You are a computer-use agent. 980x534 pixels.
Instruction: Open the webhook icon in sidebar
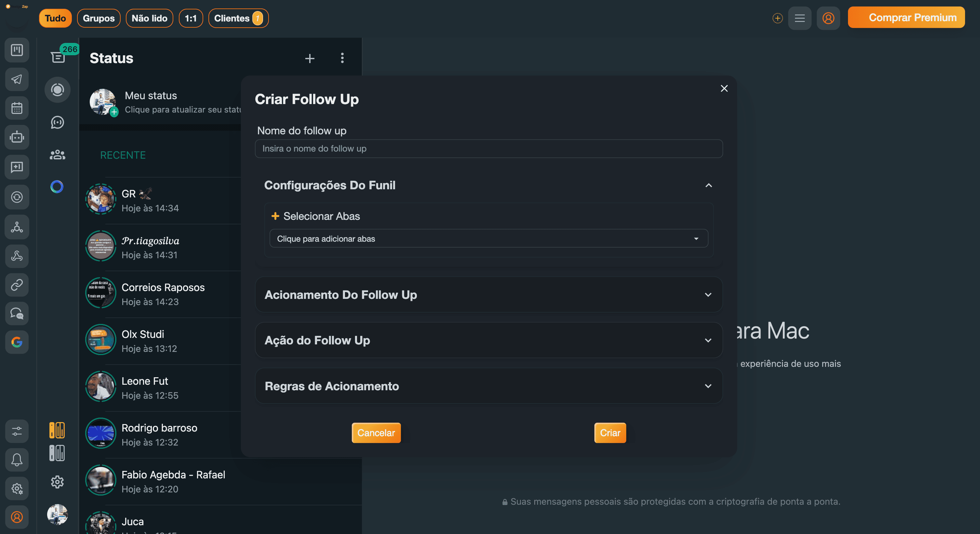[x=17, y=256]
